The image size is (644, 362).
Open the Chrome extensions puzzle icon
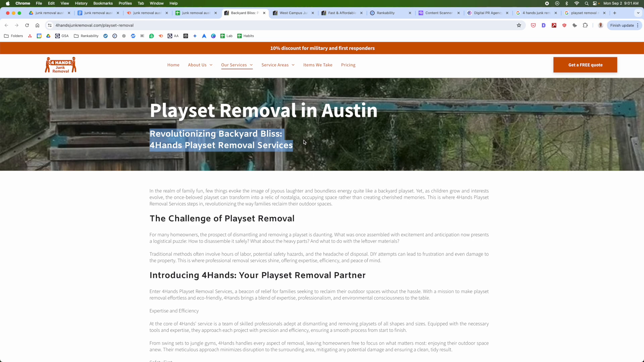[585, 25]
